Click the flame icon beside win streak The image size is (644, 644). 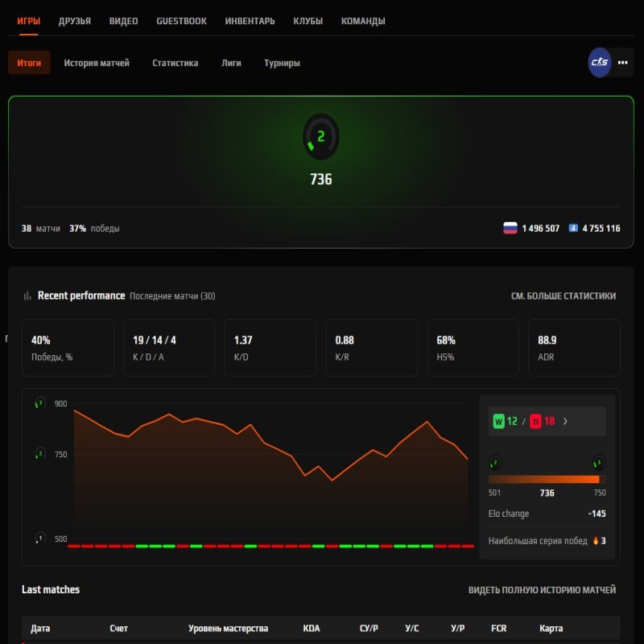coord(595,539)
